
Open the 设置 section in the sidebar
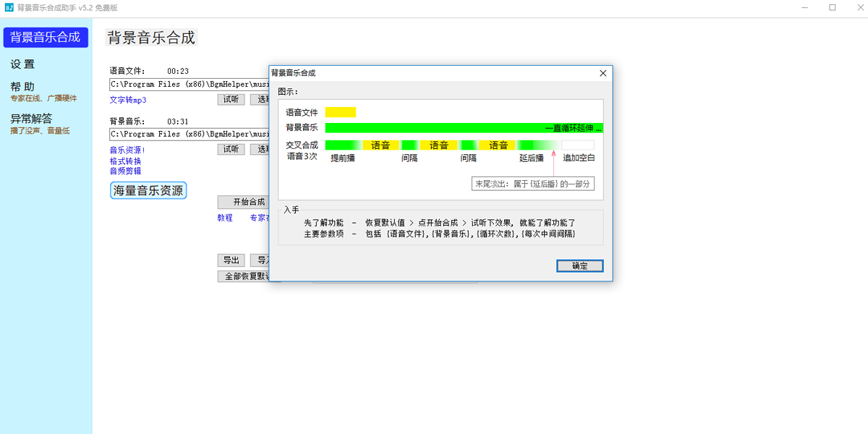point(22,64)
